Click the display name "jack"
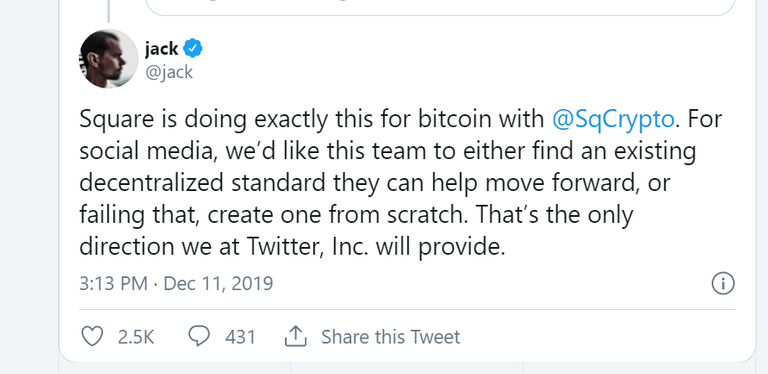 coord(161,48)
